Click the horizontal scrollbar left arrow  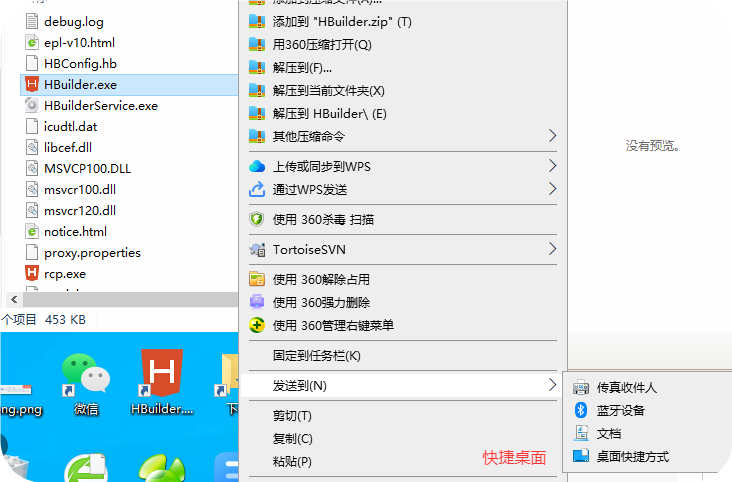(x=14, y=299)
